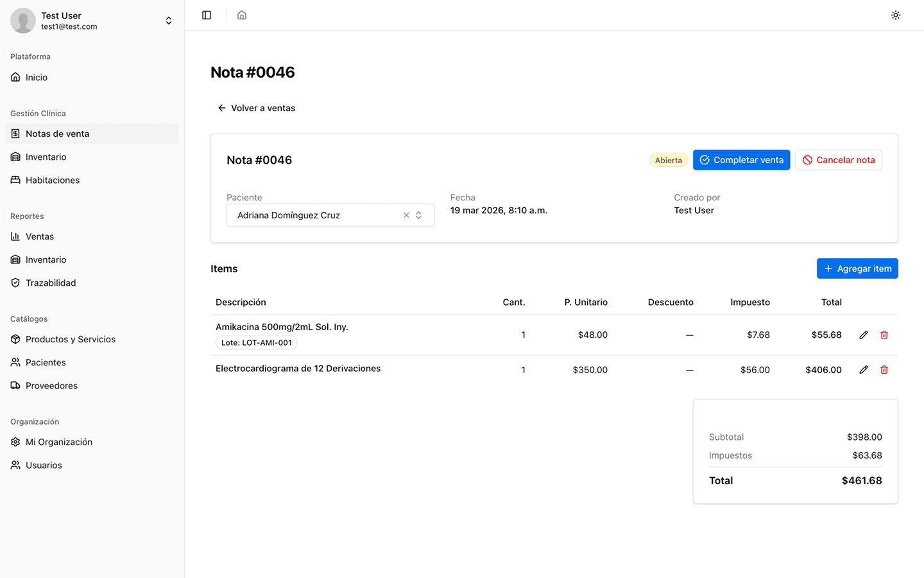Click Completar venta button

[x=741, y=160]
